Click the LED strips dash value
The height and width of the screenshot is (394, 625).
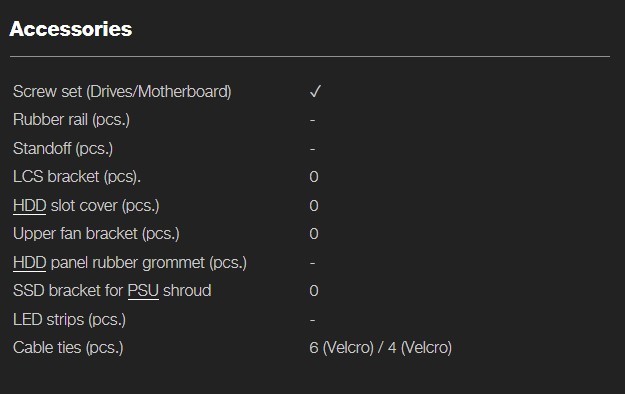(x=312, y=320)
